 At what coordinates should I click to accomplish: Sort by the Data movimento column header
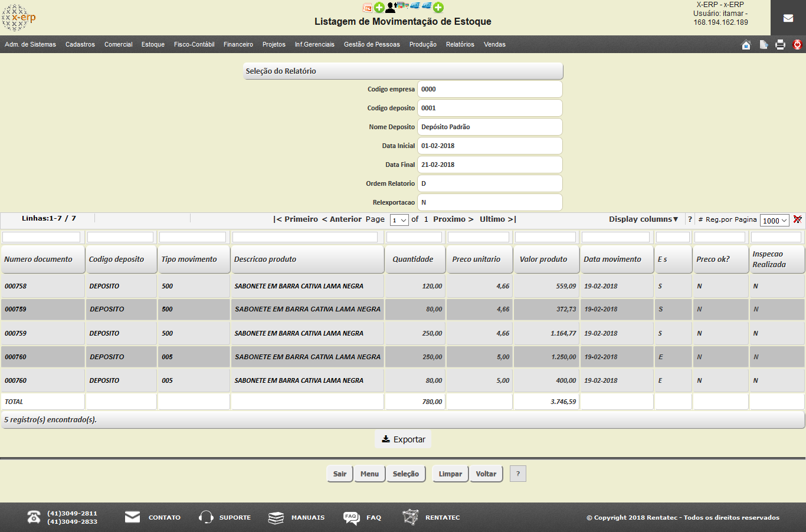(x=617, y=259)
